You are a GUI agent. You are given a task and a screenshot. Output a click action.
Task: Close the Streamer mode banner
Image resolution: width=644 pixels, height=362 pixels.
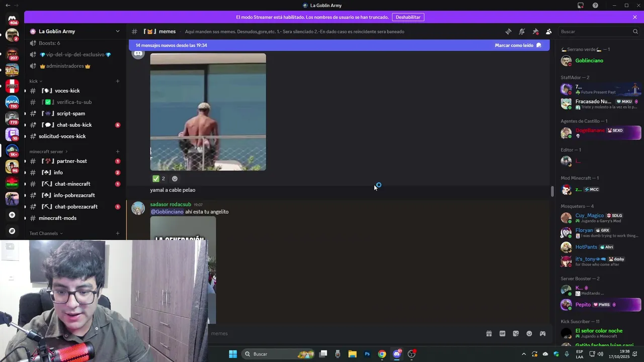pos(635,17)
